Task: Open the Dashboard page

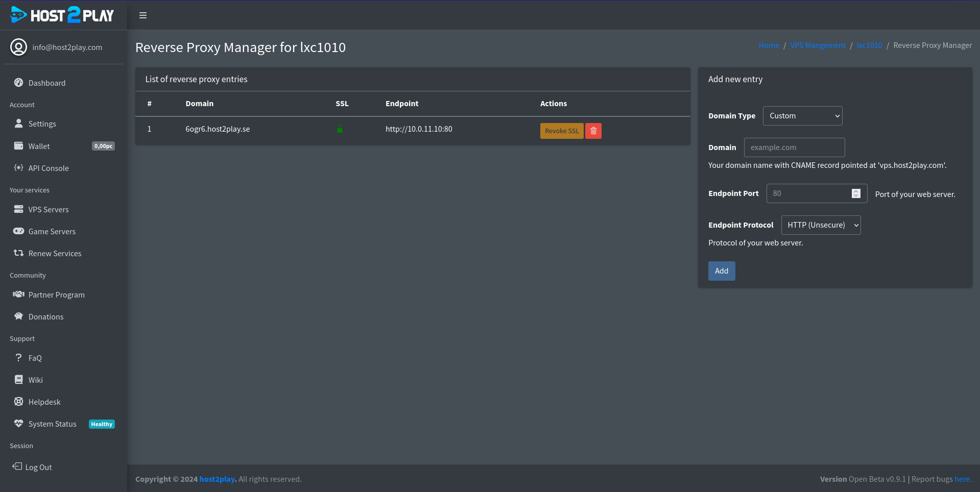Action: (63, 83)
